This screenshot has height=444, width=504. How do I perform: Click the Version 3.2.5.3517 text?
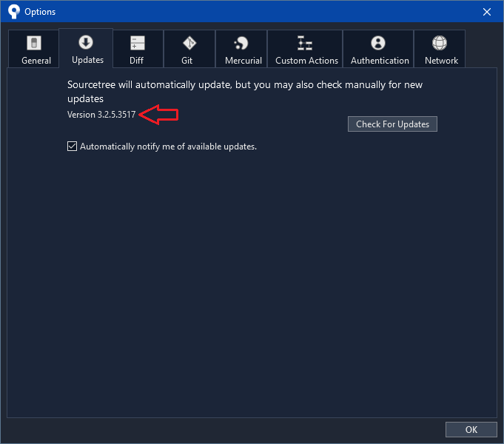101,115
